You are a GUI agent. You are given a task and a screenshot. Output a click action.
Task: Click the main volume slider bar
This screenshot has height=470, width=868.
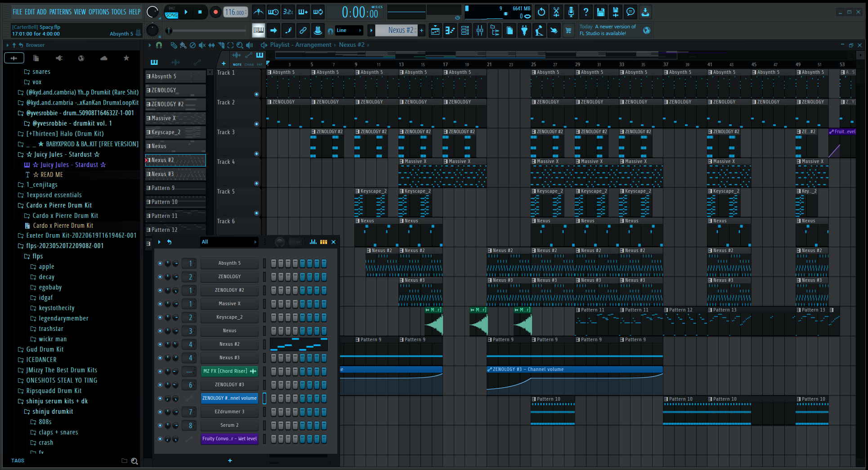pos(207,31)
